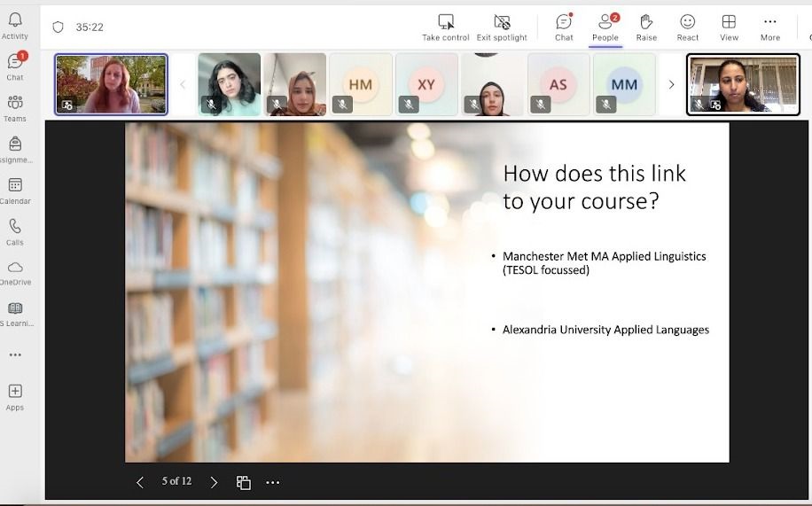Open the React emoji menu
This screenshot has width=812, height=506.
pyautogui.click(x=687, y=27)
